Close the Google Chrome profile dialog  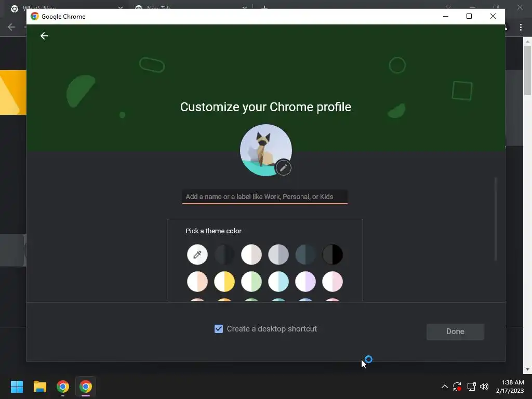pos(493,16)
